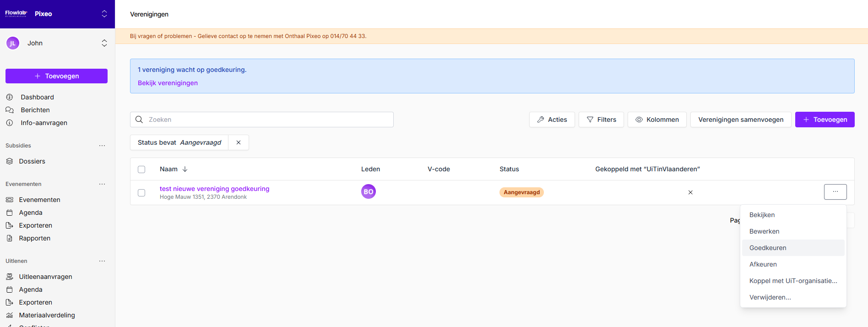Click the Berichten chat icon

10,110
